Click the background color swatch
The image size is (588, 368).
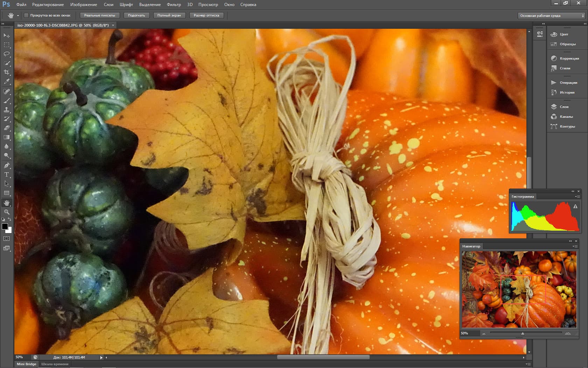tap(10, 231)
